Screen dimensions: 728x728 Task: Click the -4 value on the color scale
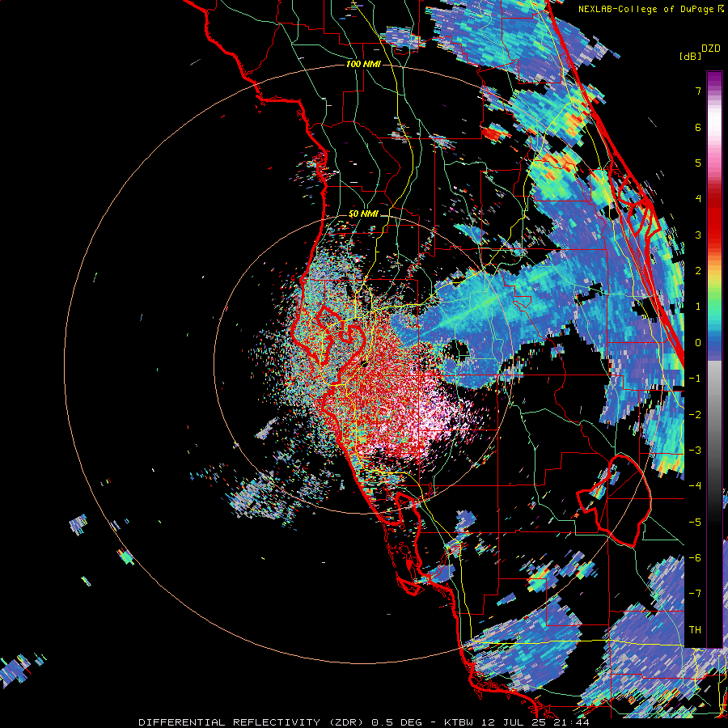[695, 486]
